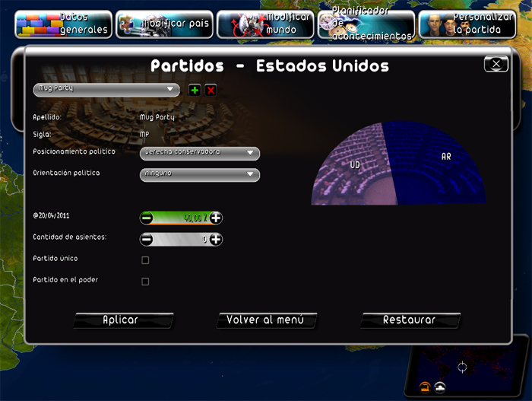Toggle the Partido único checkbox
Screen dimensions: 532x401
coord(145,260)
